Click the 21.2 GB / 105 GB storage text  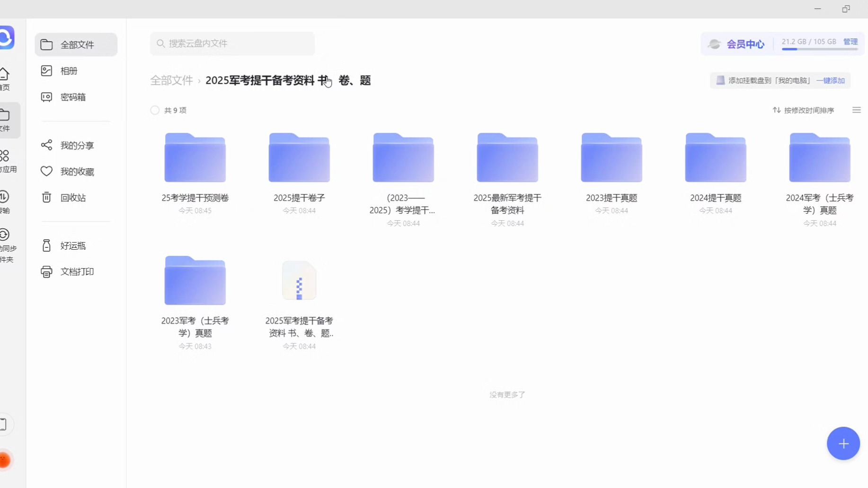809,42
